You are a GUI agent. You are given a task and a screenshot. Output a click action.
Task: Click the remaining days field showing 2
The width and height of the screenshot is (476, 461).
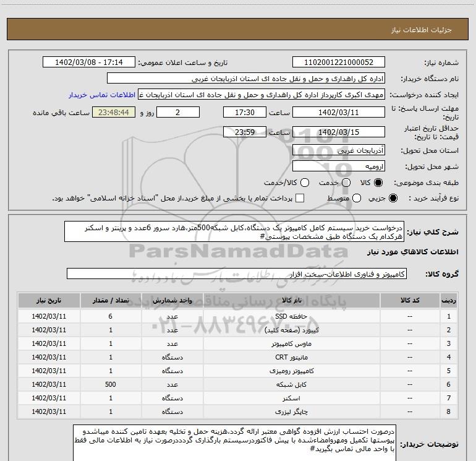178,113
